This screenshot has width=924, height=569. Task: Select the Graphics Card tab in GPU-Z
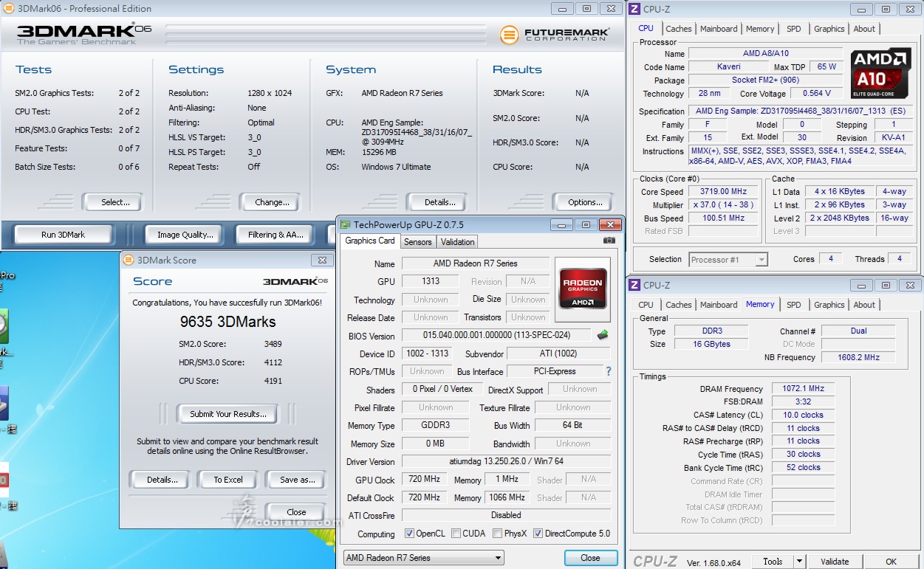[370, 241]
